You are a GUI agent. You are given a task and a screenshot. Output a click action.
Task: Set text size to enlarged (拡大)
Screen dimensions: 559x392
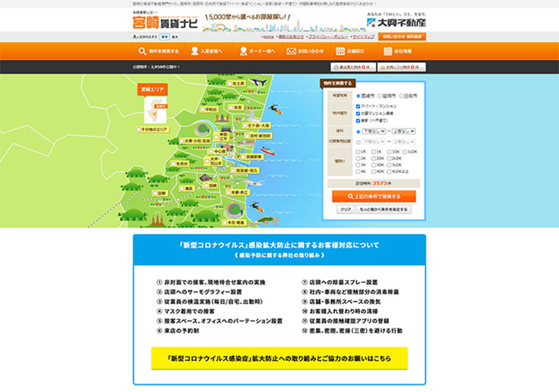(175, 36)
